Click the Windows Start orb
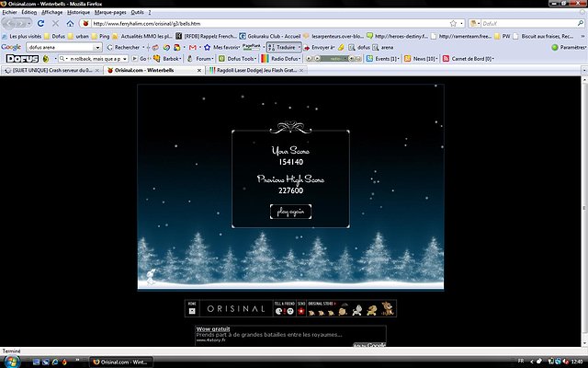 pos(9,362)
